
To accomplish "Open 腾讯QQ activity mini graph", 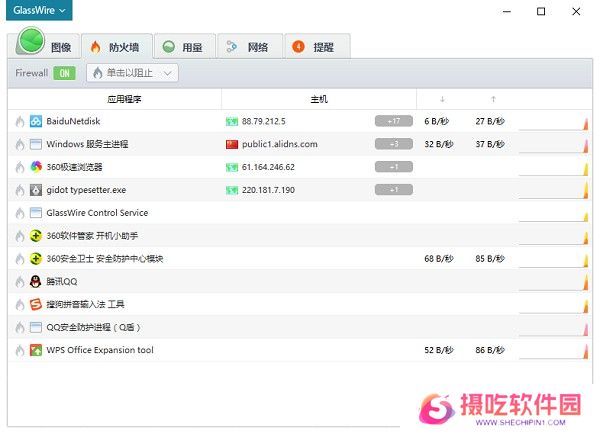I will [x=554, y=284].
